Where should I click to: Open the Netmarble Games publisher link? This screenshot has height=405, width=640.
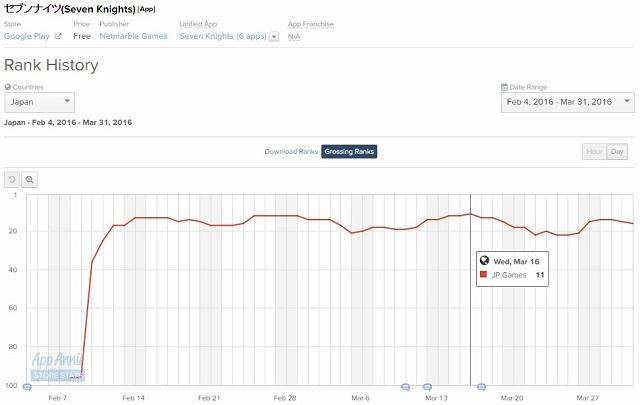click(x=133, y=36)
